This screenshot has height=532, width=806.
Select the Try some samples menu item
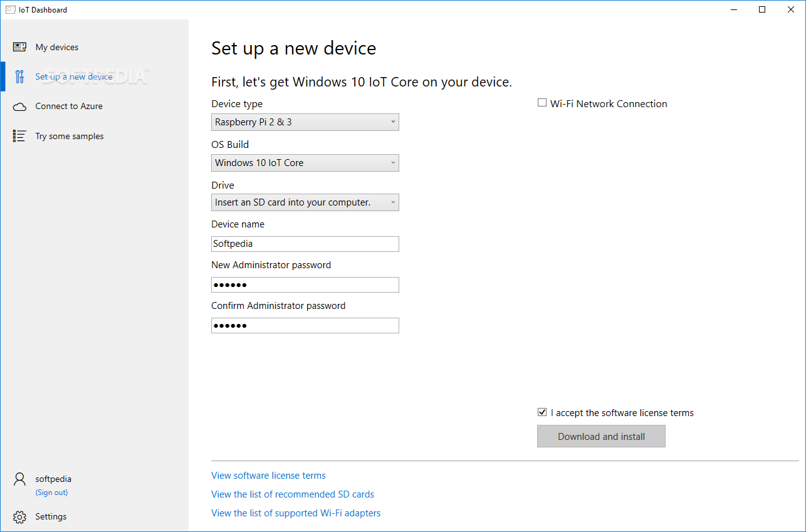click(x=70, y=136)
